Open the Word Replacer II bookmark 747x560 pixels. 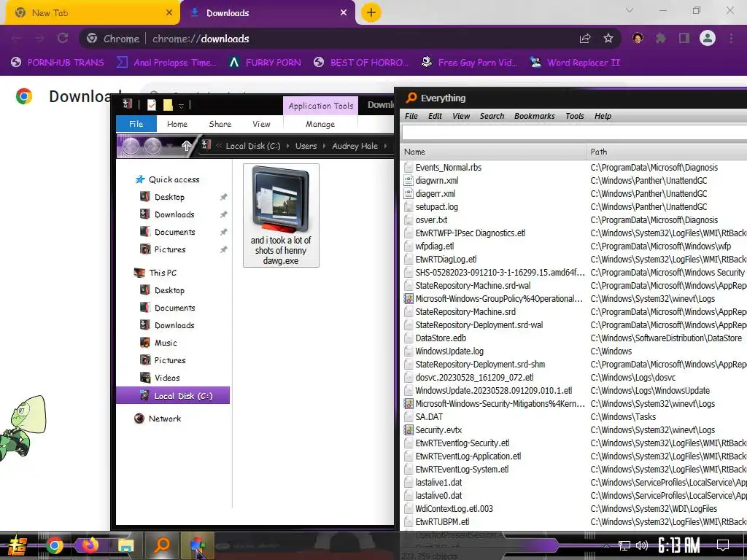(x=576, y=63)
